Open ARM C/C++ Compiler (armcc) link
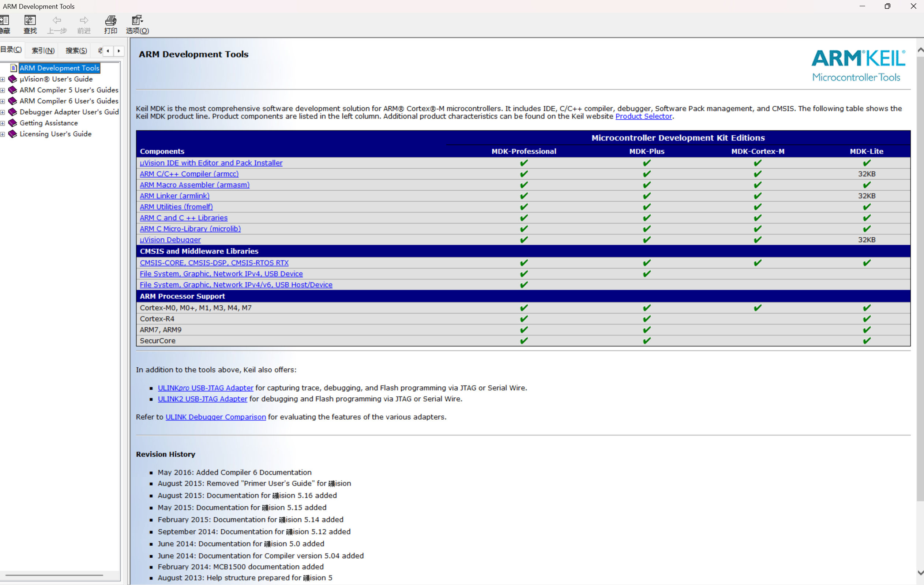The image size is (924, 585). (189, 174)
